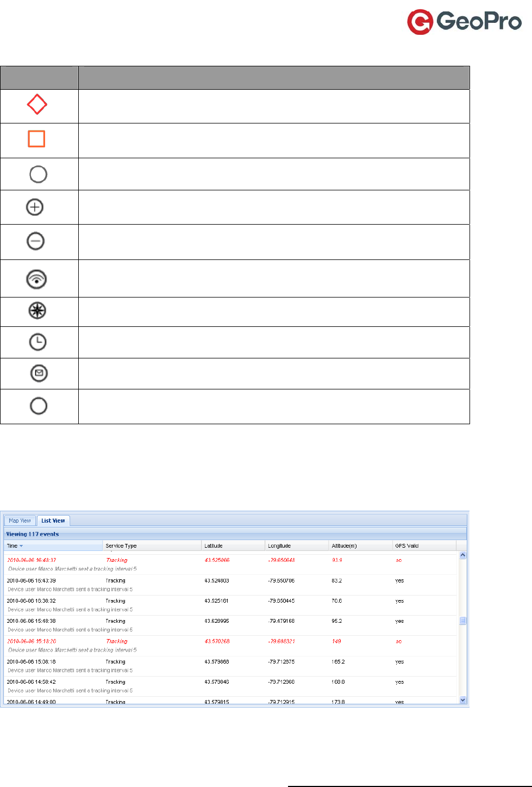Switch to the Map View tab
Viewport: 532px width, 787px height.
tap(20, 520)
